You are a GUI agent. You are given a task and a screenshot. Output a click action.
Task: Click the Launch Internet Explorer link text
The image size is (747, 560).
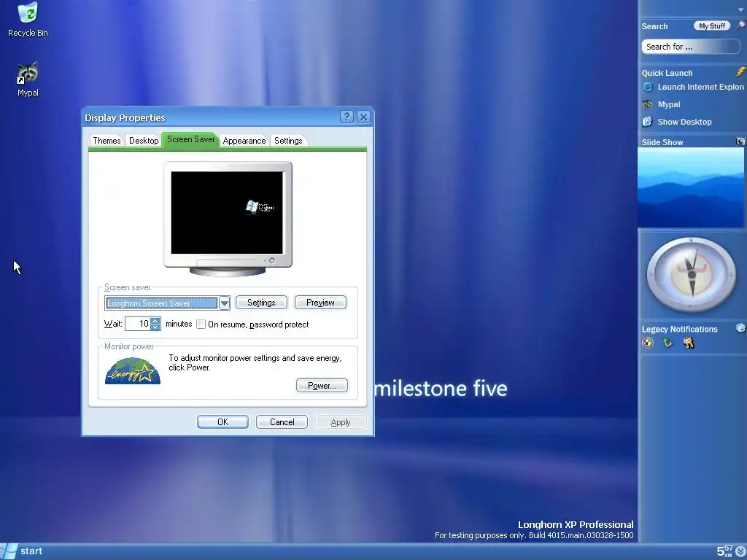coord(701,87)
